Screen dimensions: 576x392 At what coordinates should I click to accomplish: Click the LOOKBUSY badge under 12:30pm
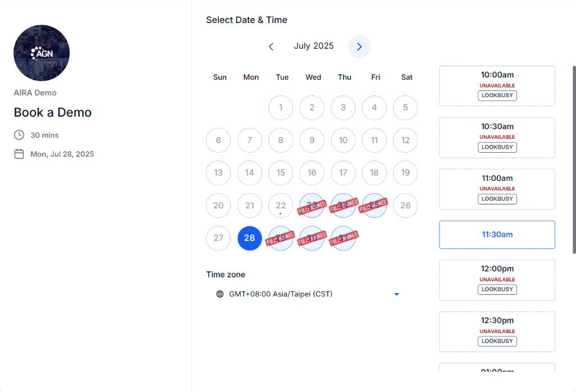point(497,341)
